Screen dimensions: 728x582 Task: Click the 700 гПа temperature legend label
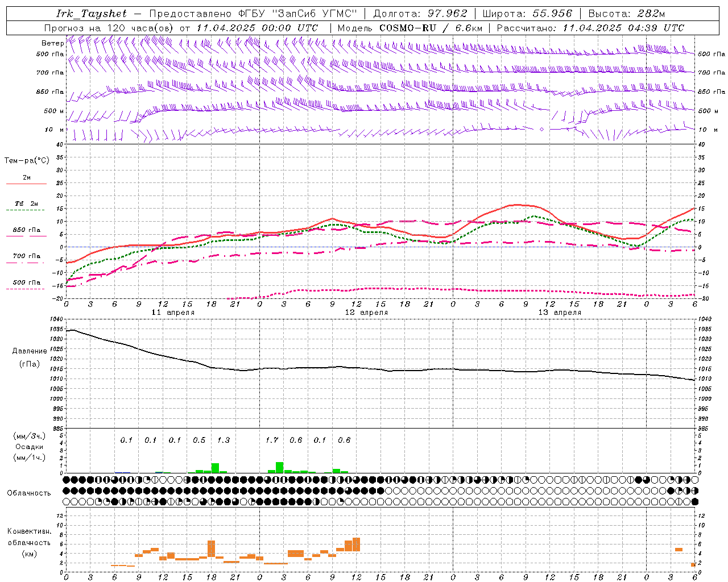point(27,256)
